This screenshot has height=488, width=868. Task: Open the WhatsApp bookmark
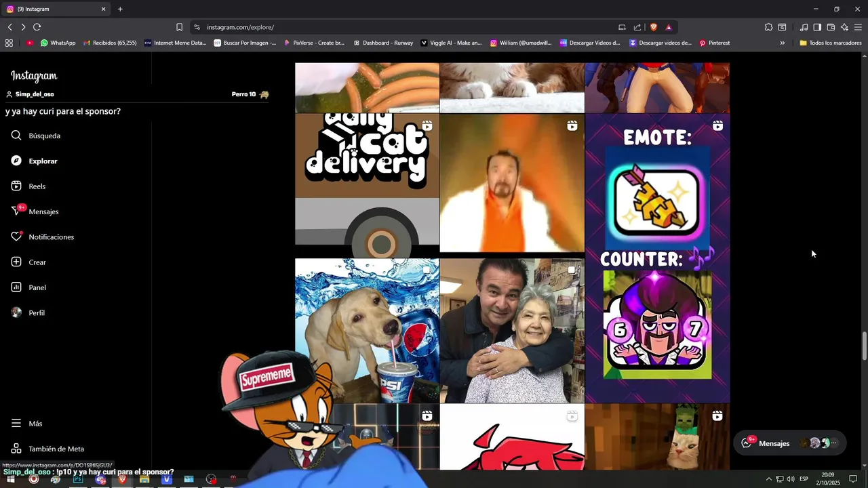pyautogui.click(x=58, y=43)
